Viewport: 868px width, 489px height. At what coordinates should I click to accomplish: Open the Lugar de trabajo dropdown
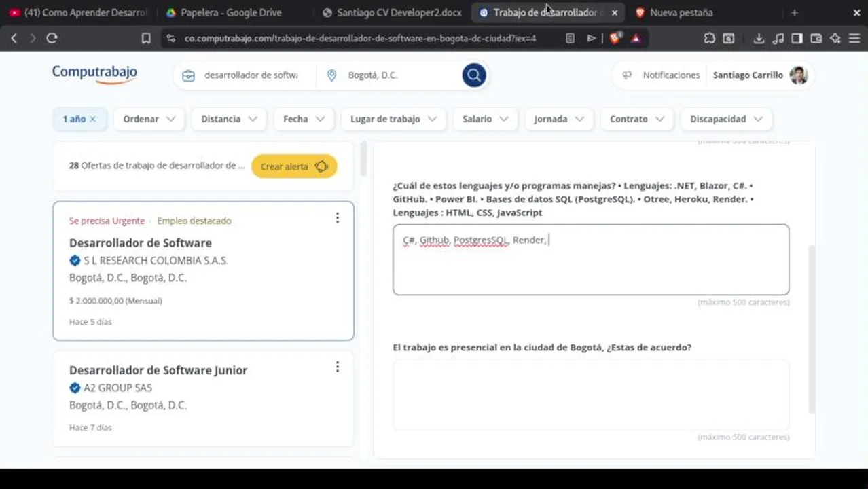(x=393, y=119)
